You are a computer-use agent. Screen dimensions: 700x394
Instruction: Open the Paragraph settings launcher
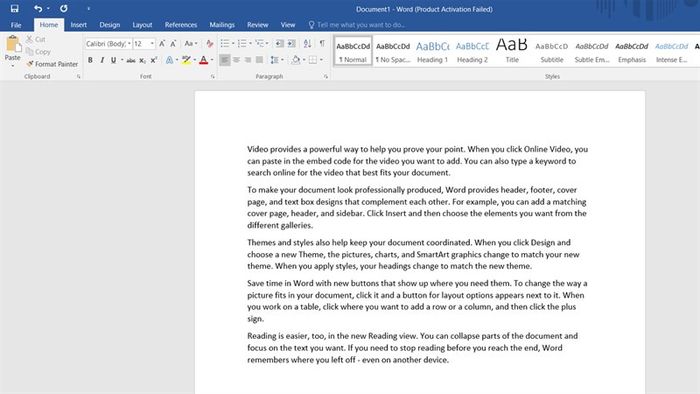tap(326, 77)
